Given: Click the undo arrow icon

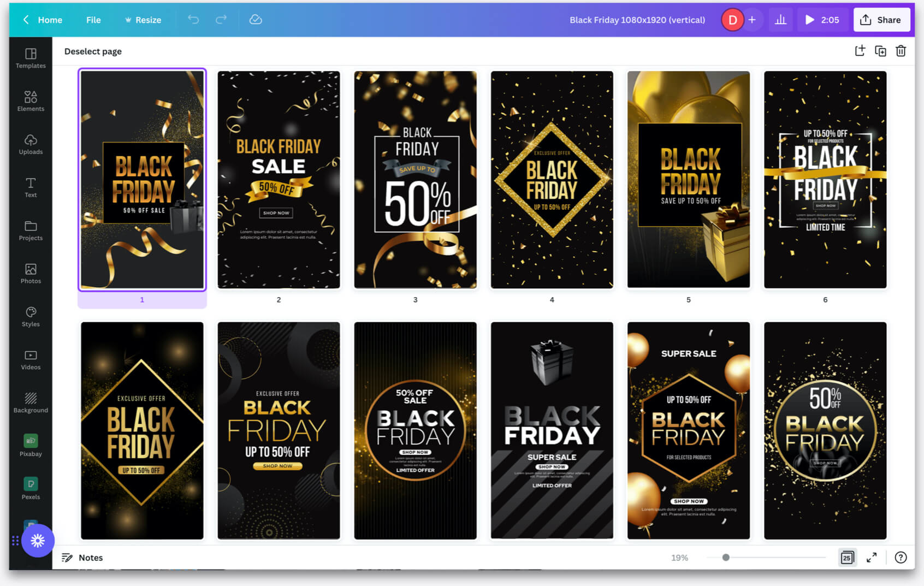Looking at the screenshot, I should click(x=193, y=20).
